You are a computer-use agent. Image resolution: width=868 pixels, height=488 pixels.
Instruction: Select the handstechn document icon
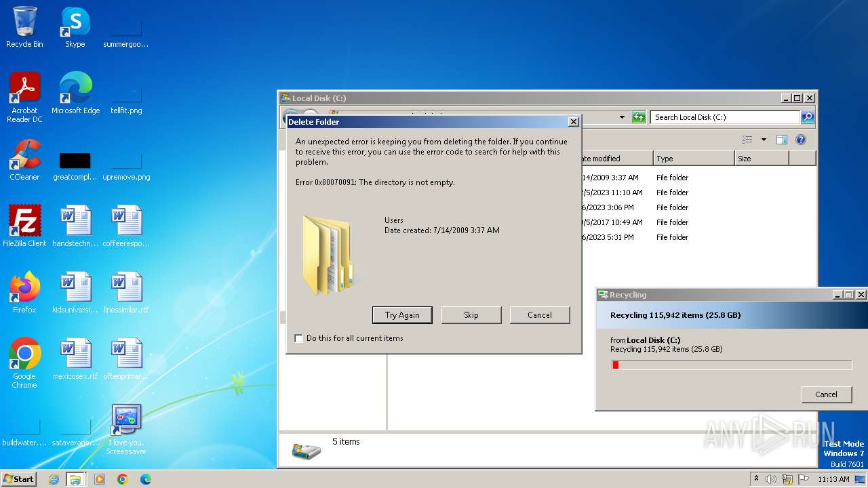pyautogui.click(x=75, y=226)
